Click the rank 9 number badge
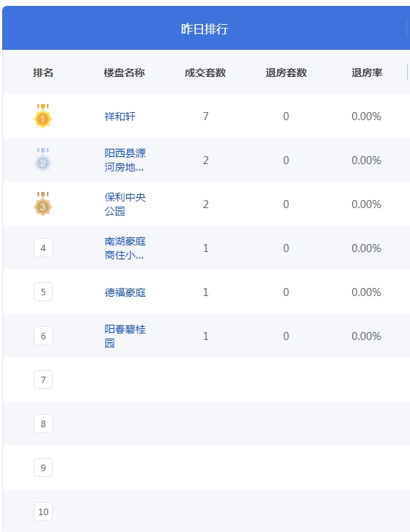410x532 pixels. pos(43,468)
